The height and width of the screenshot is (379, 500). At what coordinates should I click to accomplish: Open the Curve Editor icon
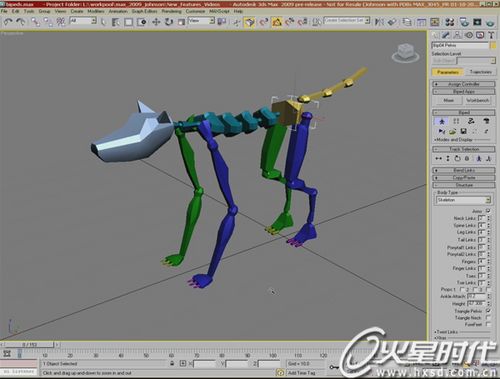[x=421, y=22]
